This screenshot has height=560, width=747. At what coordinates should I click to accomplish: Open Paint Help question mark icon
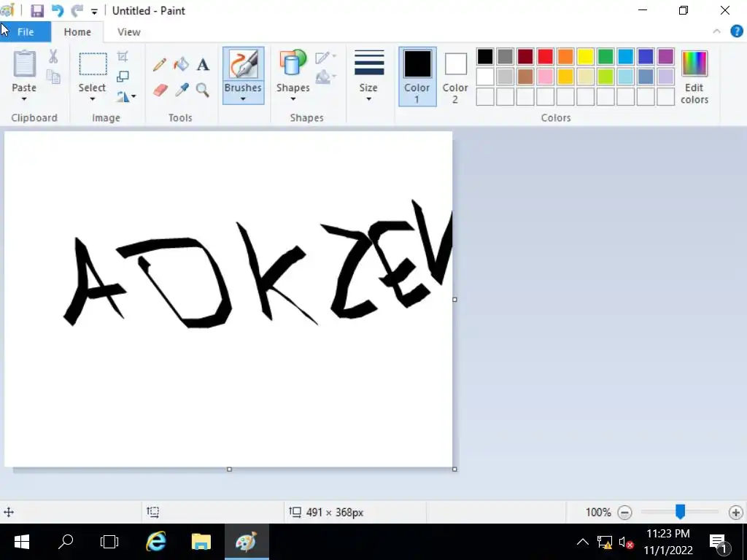[737, 31]
